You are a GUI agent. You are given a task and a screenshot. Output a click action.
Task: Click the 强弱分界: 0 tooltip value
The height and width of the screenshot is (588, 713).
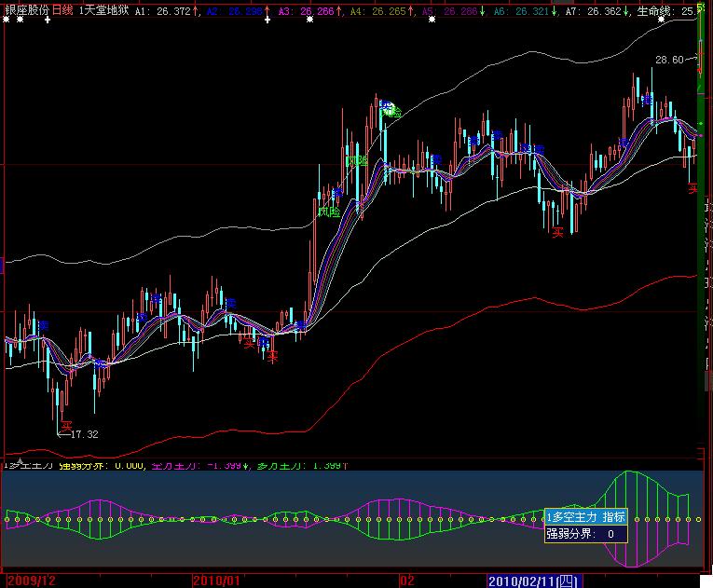click(585, 534)
